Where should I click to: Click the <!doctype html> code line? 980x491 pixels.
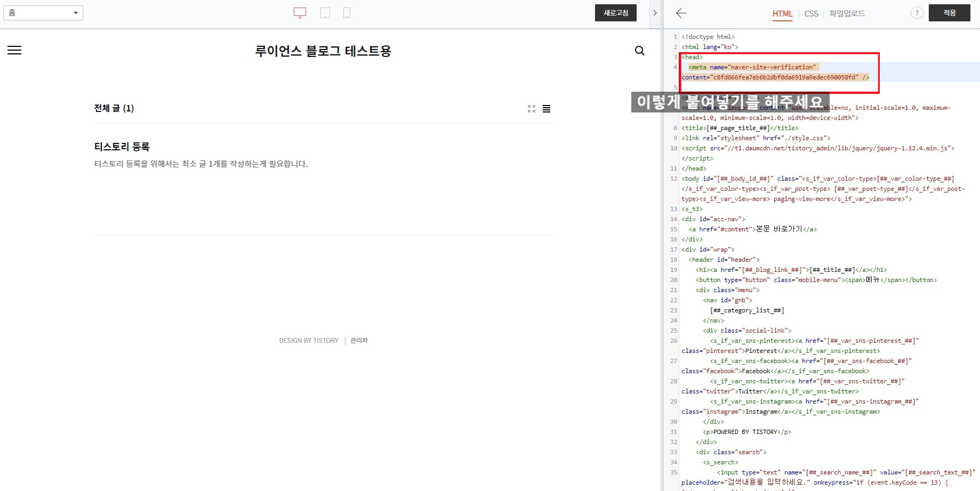pos(708,37)
